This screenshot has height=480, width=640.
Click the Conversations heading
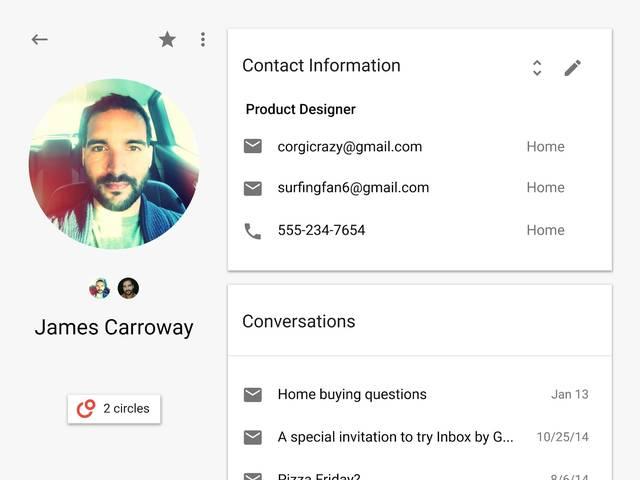[x=299, y=322]
